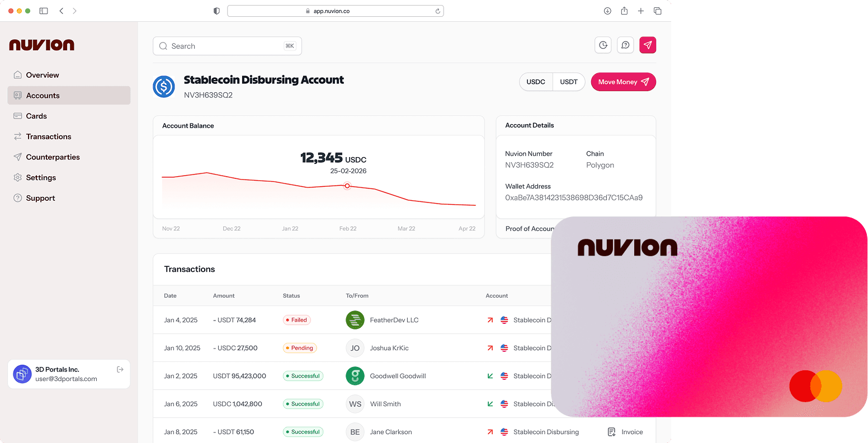Switch to USDT currency
The width and height of the screenshot is (868, 443).
point(569,82)
